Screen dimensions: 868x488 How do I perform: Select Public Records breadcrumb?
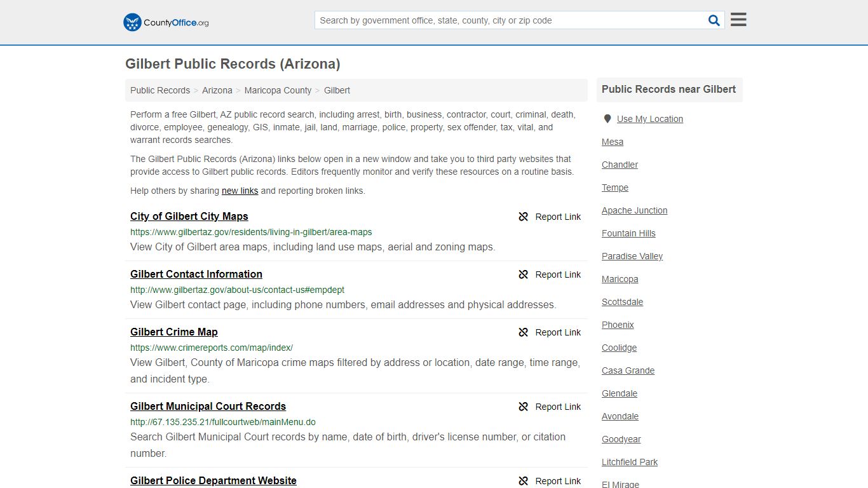[x=160, y=90]
